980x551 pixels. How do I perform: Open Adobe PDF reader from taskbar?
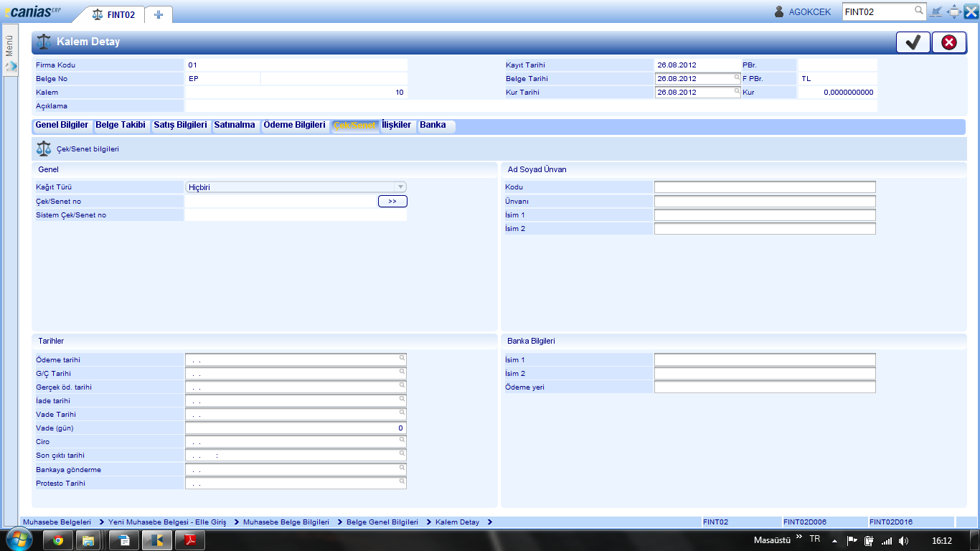pos(191,540)
